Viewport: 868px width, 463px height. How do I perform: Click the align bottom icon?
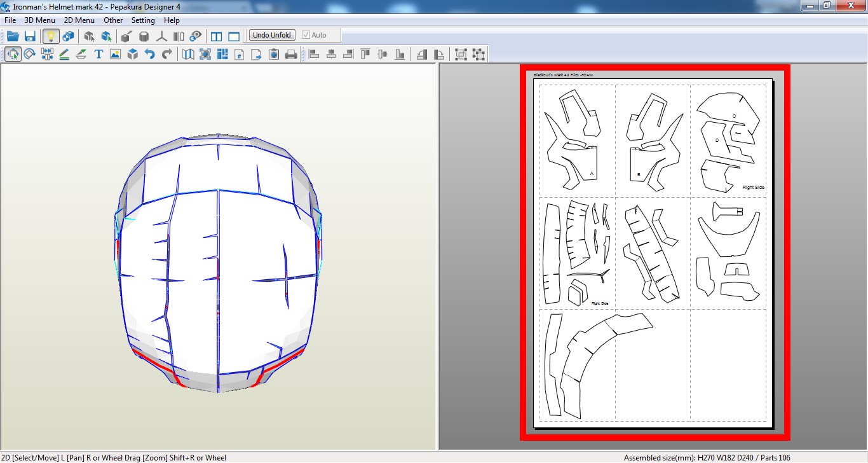click(400, 54)
